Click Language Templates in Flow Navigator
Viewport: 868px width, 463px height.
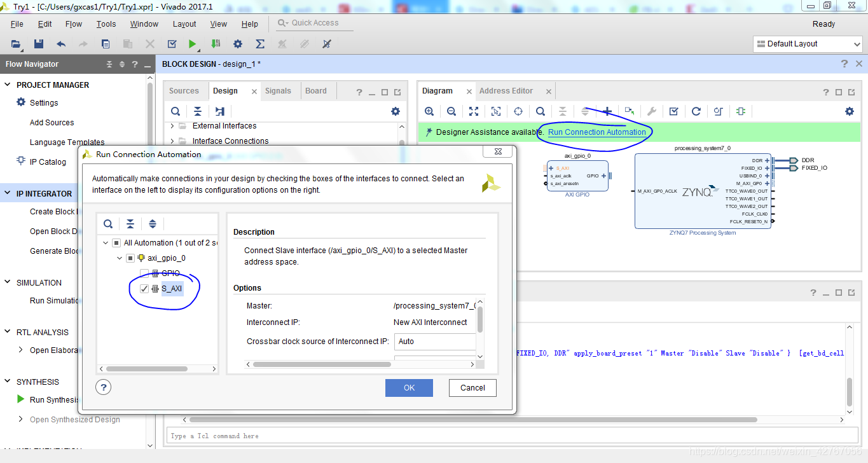click(x=67, y=142)
